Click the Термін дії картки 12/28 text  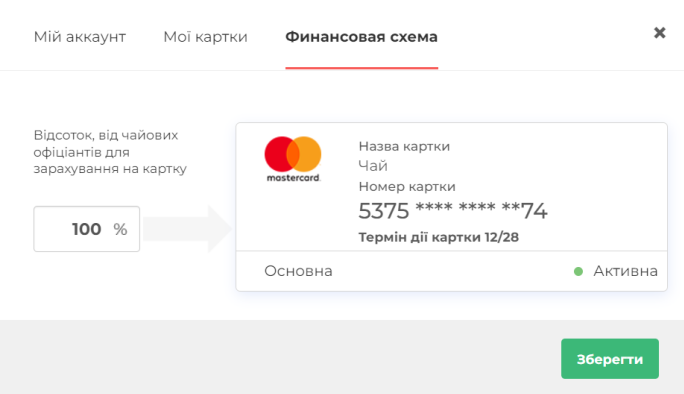pos(439,237)
